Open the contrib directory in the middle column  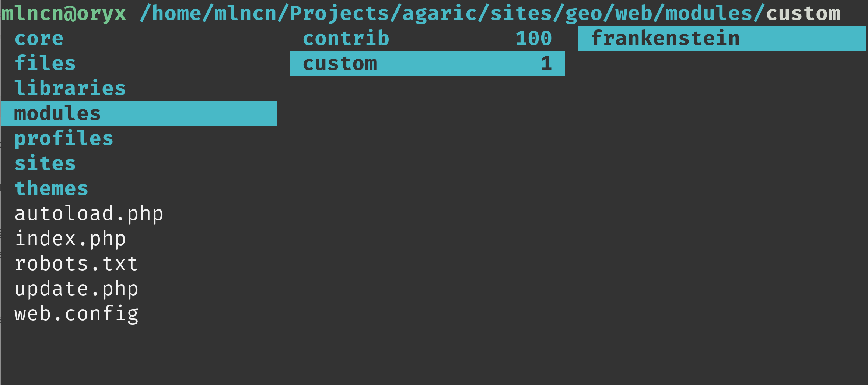[x=346, y=39]
